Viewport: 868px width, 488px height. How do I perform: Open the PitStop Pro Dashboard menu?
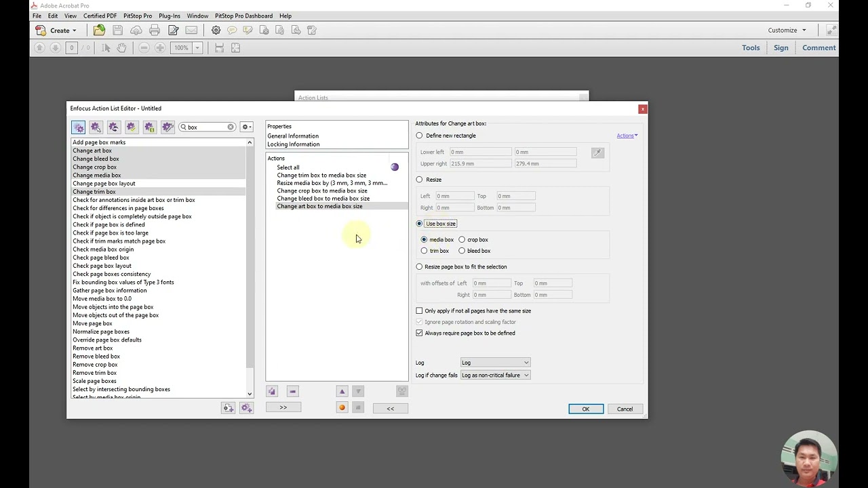pyautogui.click(x=244, y=16)
